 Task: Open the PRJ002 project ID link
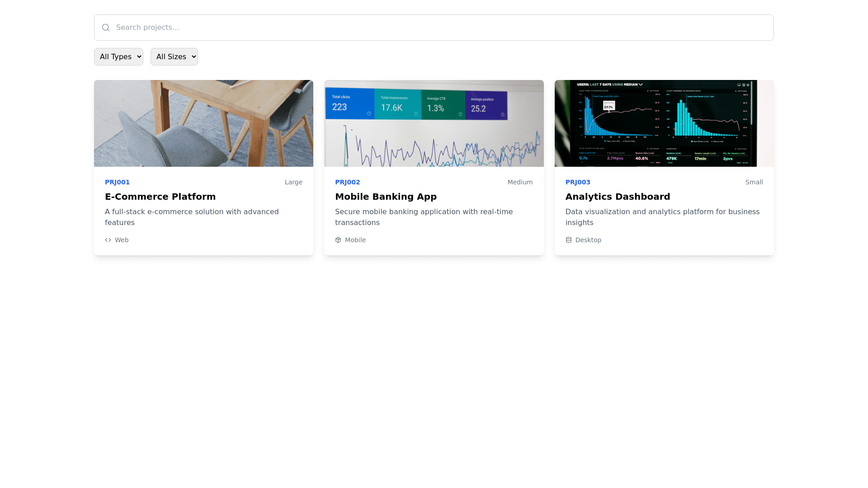click(x=347, y=182)
